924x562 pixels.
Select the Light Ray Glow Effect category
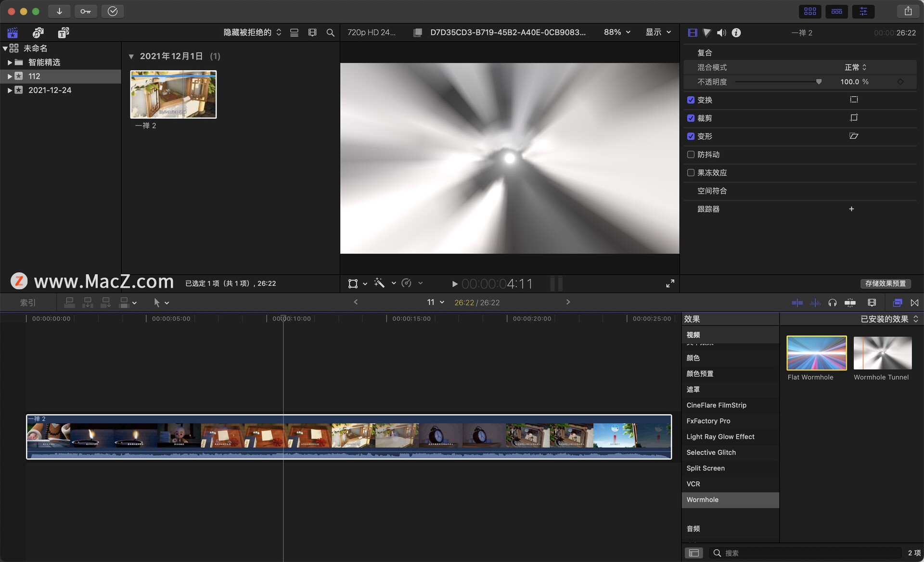tap(720, 436)
